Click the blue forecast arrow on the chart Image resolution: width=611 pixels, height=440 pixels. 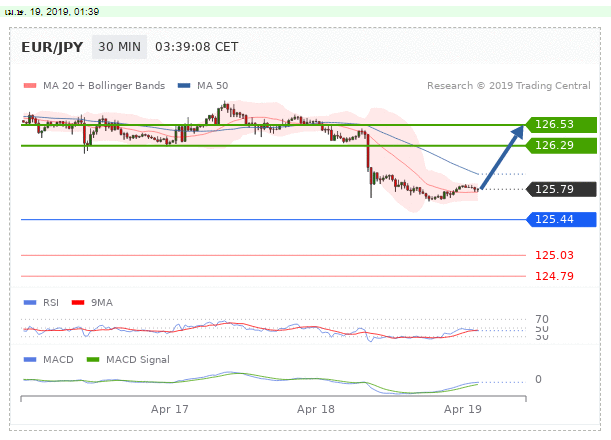point(502,157)
